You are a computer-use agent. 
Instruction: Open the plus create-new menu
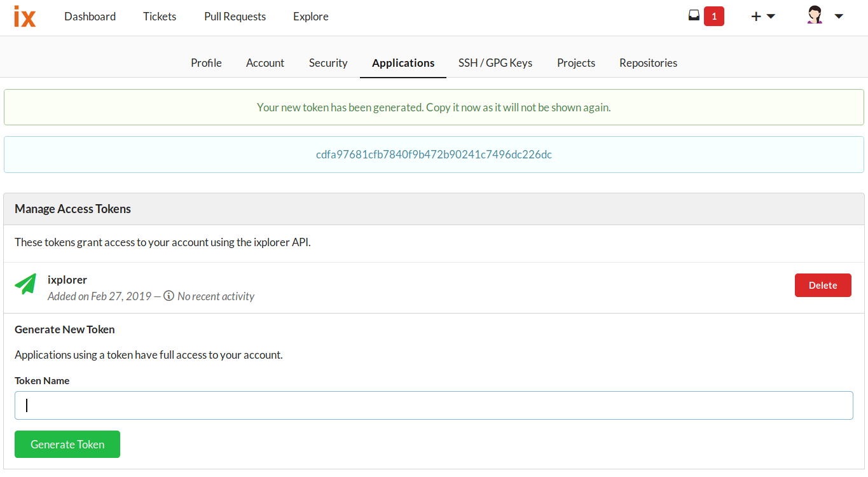(x=763, y=17)
